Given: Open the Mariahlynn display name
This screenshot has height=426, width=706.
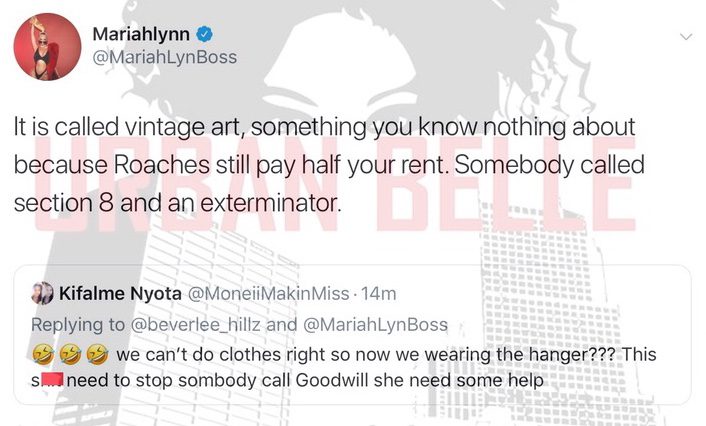Looking at the screenshot, I should 141,34.
